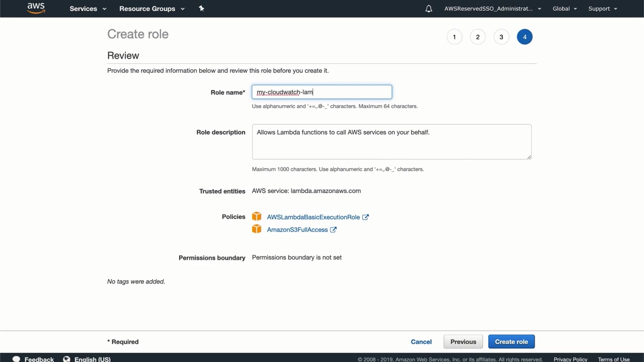Go to step 1 of wizard

tap(454, 37)
